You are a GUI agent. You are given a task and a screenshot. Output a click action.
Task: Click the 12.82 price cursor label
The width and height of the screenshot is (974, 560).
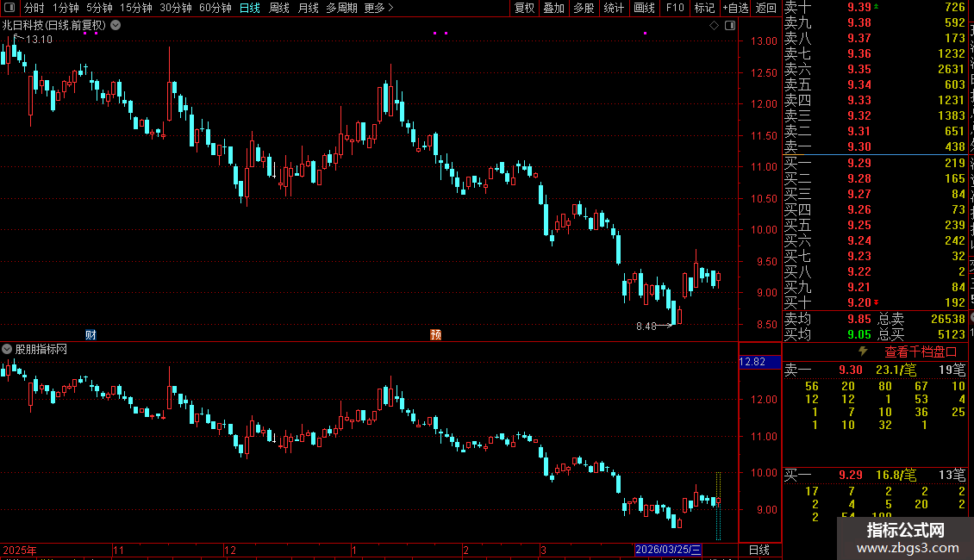[759, 361]
